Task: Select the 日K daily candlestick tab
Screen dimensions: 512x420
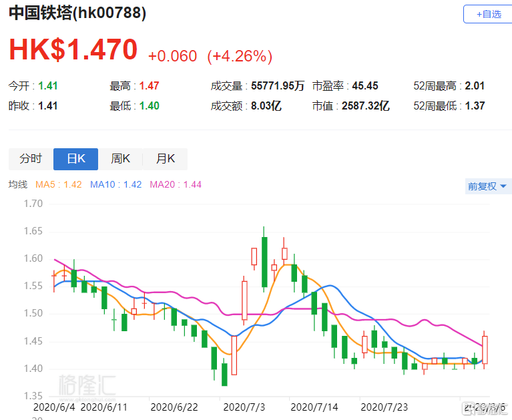Action: click(75, 159)
